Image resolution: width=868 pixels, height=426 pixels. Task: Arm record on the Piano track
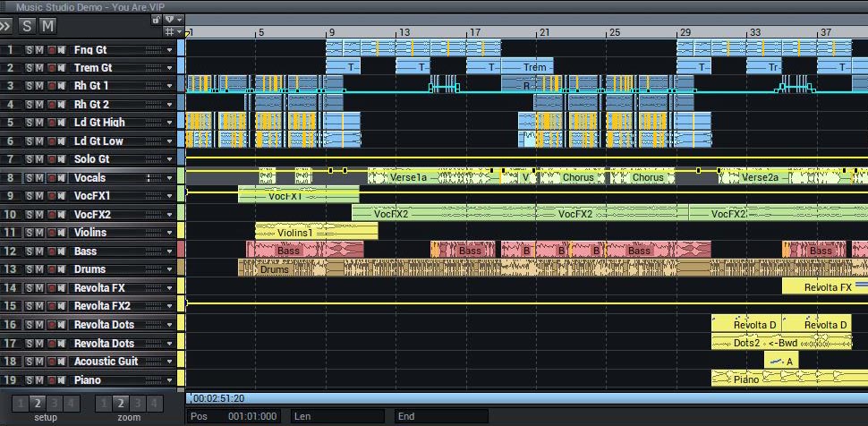pos(51,380)
